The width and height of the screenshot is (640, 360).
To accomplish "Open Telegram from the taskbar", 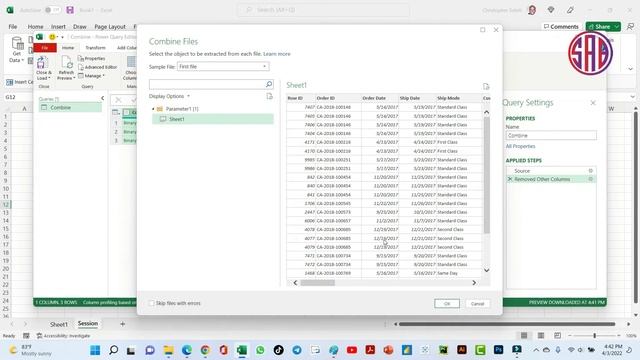I will click(297, 350).
